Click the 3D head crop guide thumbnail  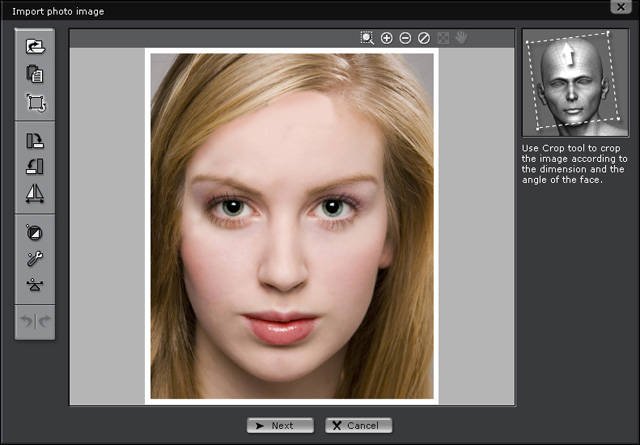574,83
